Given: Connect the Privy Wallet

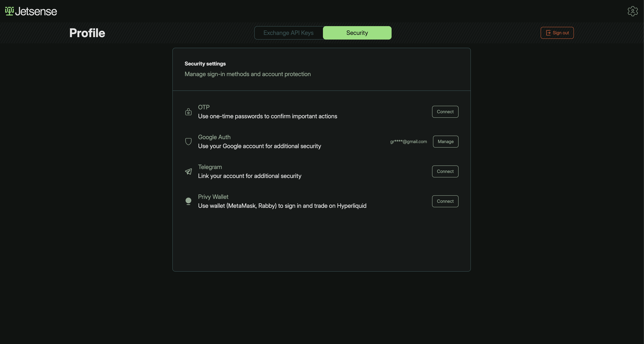Looking at the screenshot, I should coord(445,201).
